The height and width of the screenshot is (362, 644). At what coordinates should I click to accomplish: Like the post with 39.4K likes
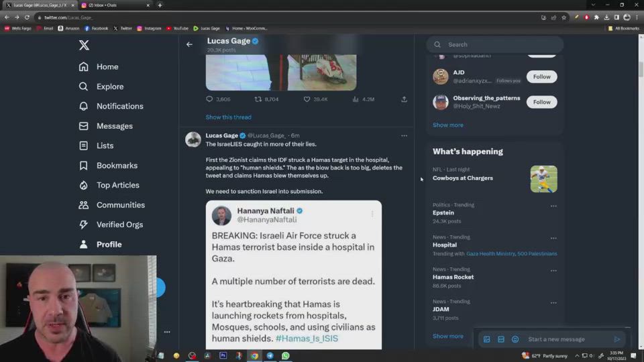click(307, 99)
